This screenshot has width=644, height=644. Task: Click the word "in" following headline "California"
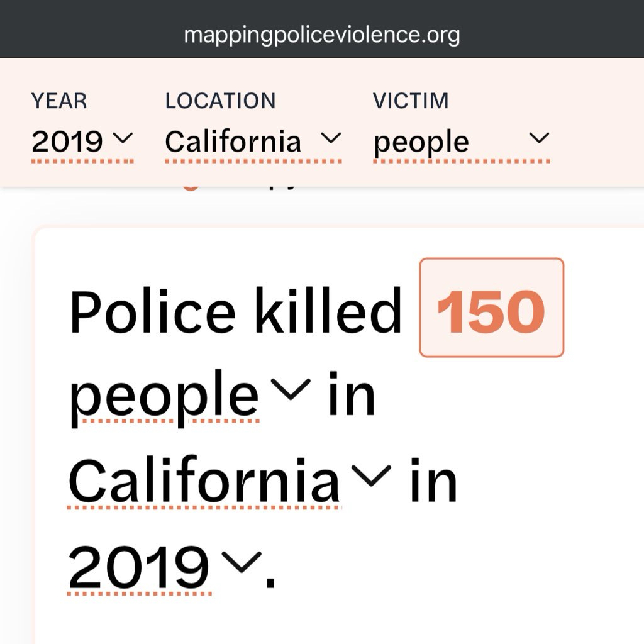pyautogui.click(x=433, y=481)
